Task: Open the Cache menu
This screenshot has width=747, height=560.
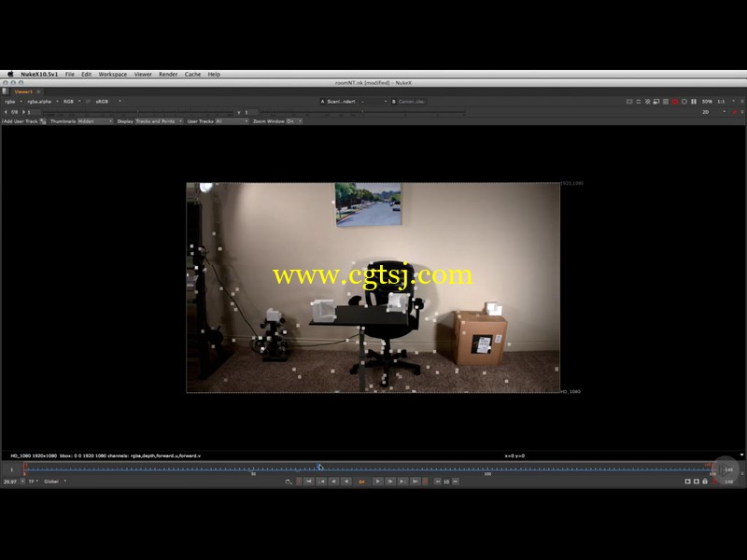Action: (x=192, y=75)
